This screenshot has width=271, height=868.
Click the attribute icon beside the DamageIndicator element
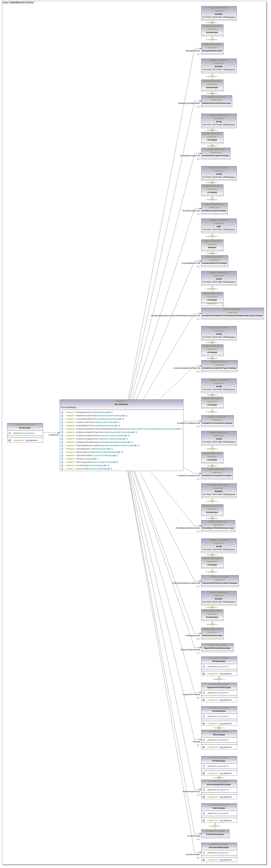(62, 412)
